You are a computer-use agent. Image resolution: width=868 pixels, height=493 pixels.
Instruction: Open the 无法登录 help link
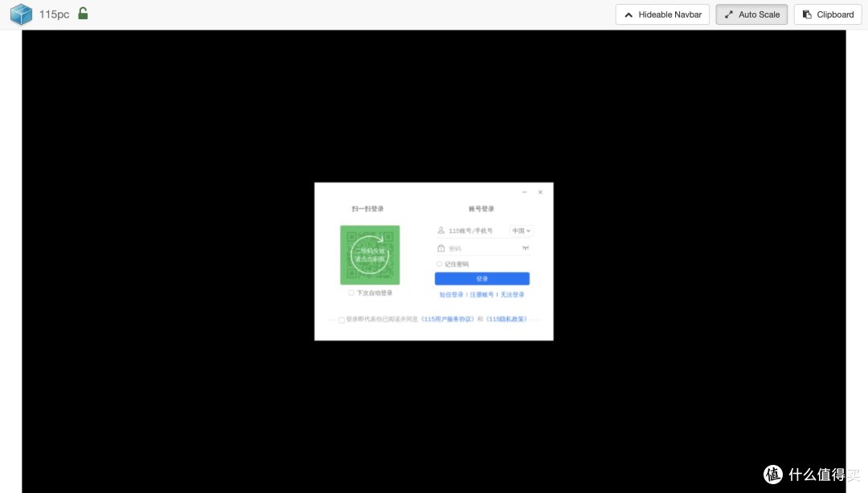(514, 295)
